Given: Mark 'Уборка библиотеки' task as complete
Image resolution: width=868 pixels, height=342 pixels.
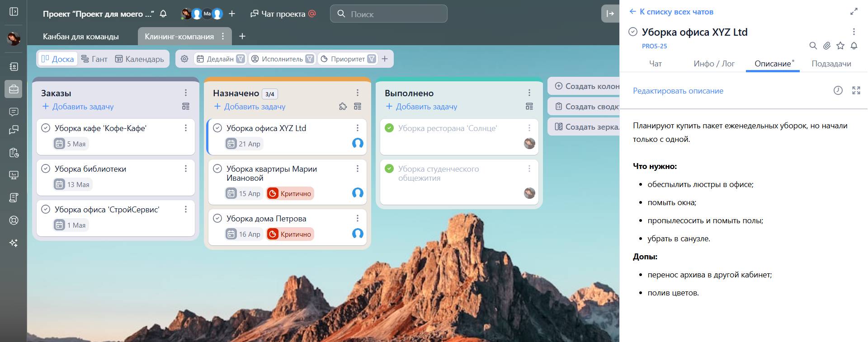Looking at the screenshot, I should pyautogui.click(x=46, y=169).
